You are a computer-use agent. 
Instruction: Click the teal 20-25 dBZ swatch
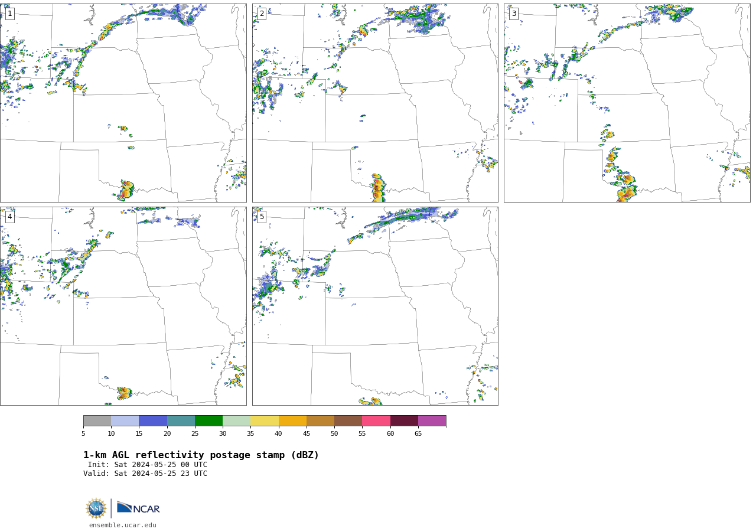(x=181, y=421)
